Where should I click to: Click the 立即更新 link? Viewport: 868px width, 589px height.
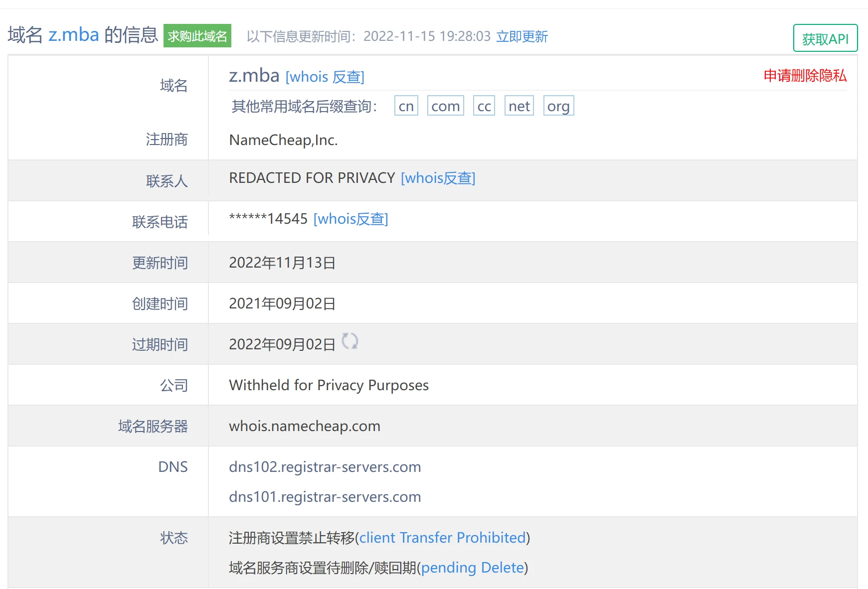click(521, 36)
